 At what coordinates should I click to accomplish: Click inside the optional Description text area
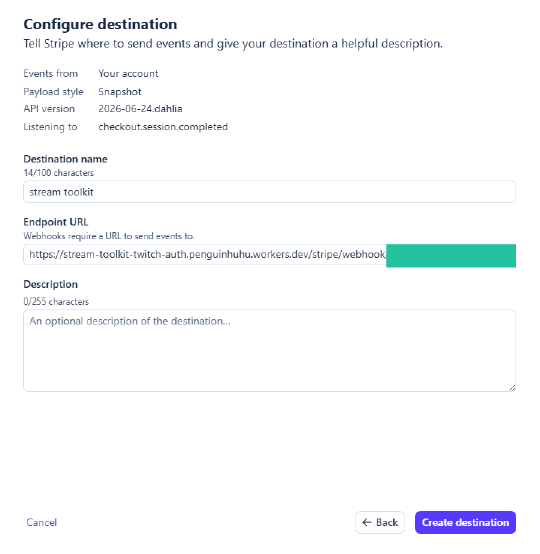(x=269, y=350)
